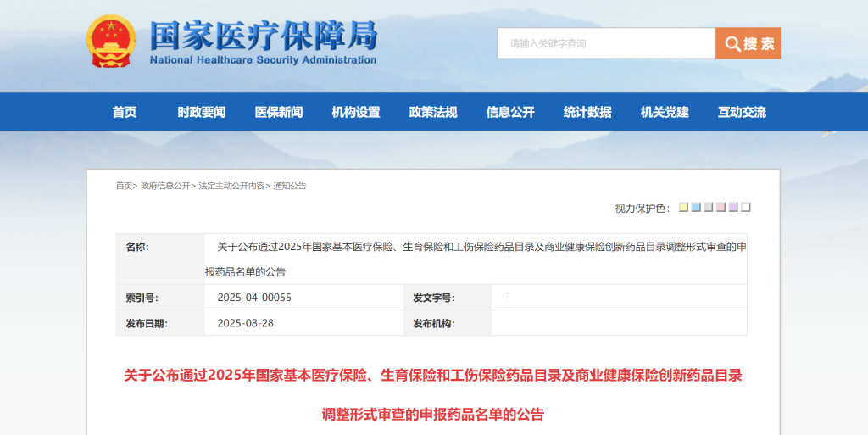Select the yellow eye-protection color swatch

[684, 207]
